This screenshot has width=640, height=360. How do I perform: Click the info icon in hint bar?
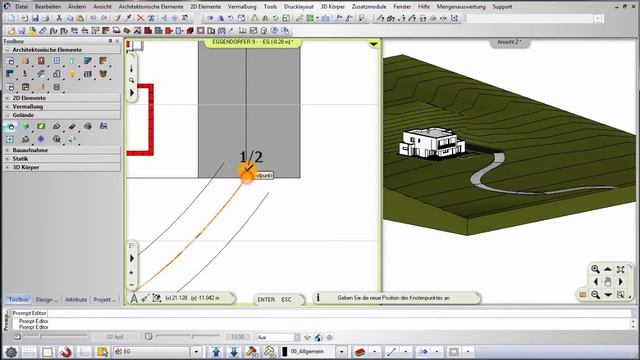click(x=318, y=298)
